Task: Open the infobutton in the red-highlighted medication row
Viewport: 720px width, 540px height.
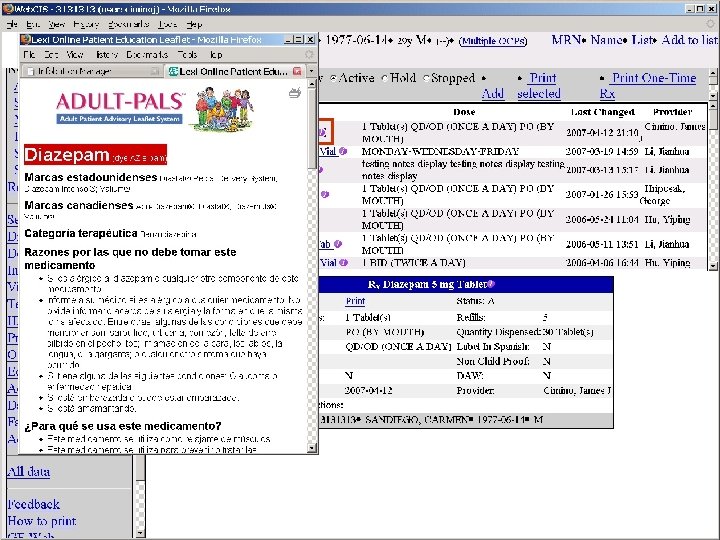Action: click(x=322, y=133)
